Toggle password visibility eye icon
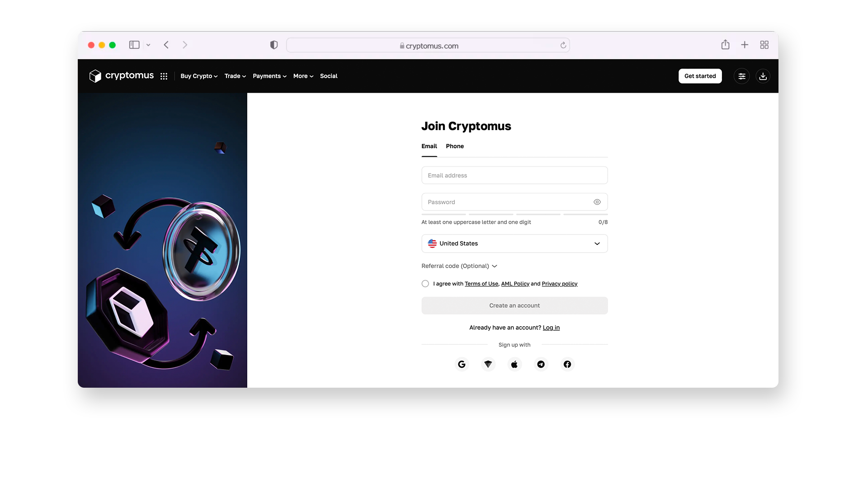 click(x=597, y=202)
